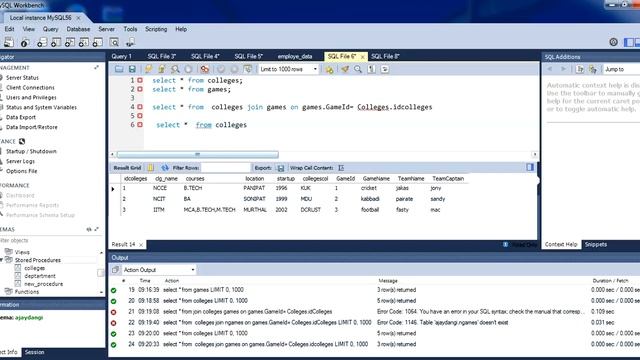Click the Rollback transaction icon
Image resolution: width=640 pixels, height=360 pixels.
pyautogui.click(x=234, y=69)
